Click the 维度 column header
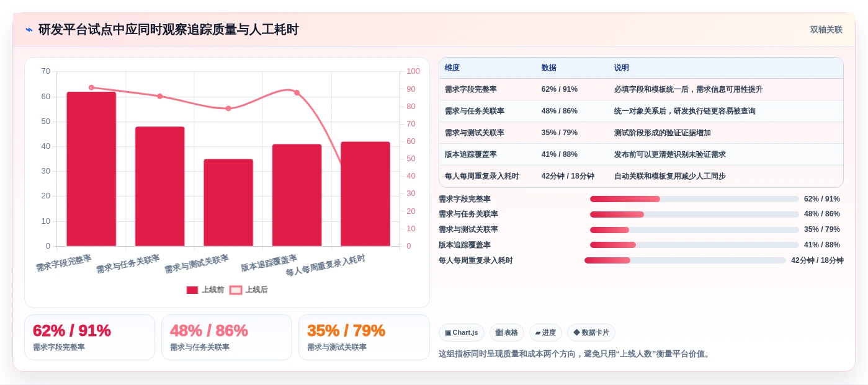 point(452,68)
